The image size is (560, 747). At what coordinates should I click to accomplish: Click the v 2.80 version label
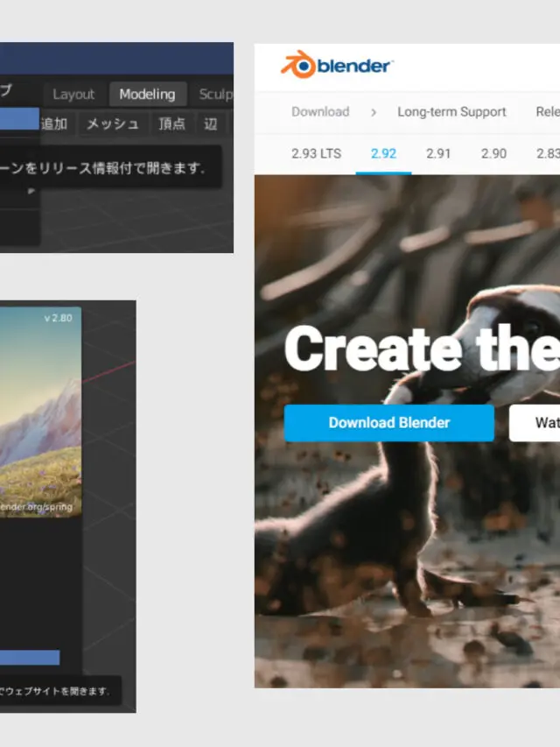tap(58, 318)
